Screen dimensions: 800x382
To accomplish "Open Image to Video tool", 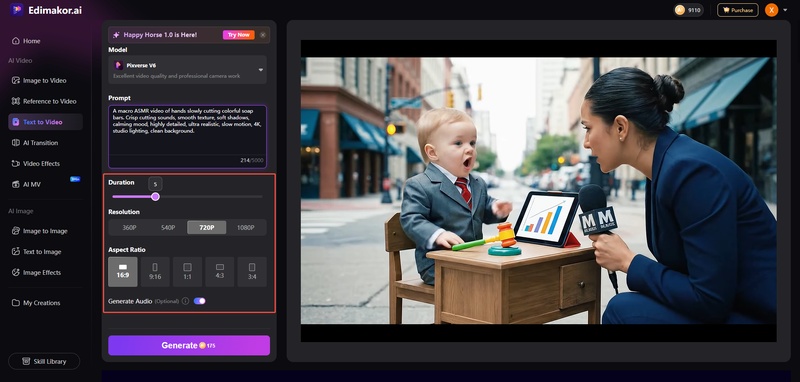I will pyautogui.click(x=45, y=81).
